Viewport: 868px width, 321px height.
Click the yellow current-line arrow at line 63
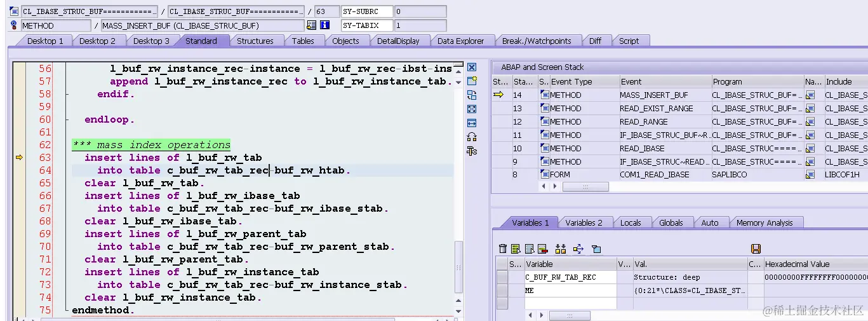coord(19,158)
